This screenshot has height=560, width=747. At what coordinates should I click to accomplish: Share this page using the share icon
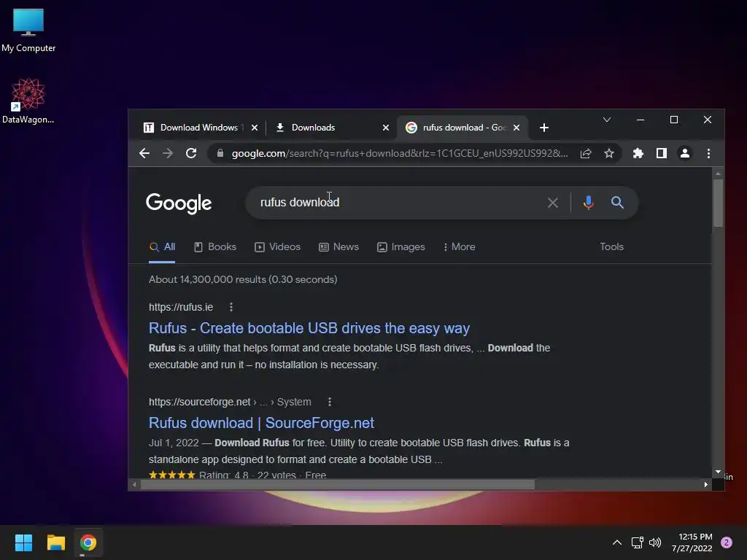(x=586, y=153)
